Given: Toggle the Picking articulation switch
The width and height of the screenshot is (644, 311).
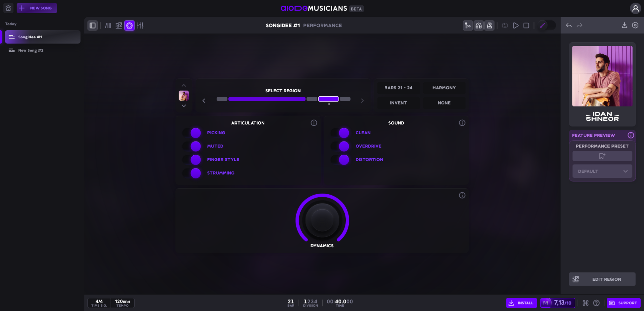Looking at the screenshot, I should pyautogui.click(x=192, y=133).
